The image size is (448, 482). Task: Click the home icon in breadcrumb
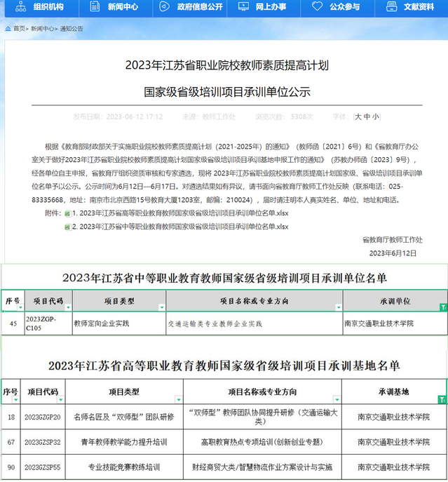click(x=8, y=29)
